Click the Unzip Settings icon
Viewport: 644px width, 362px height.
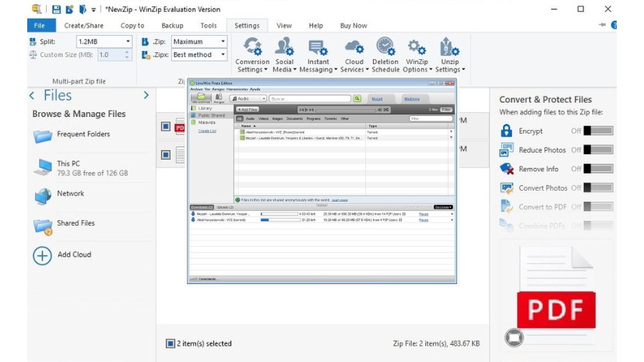pos(449,48)
